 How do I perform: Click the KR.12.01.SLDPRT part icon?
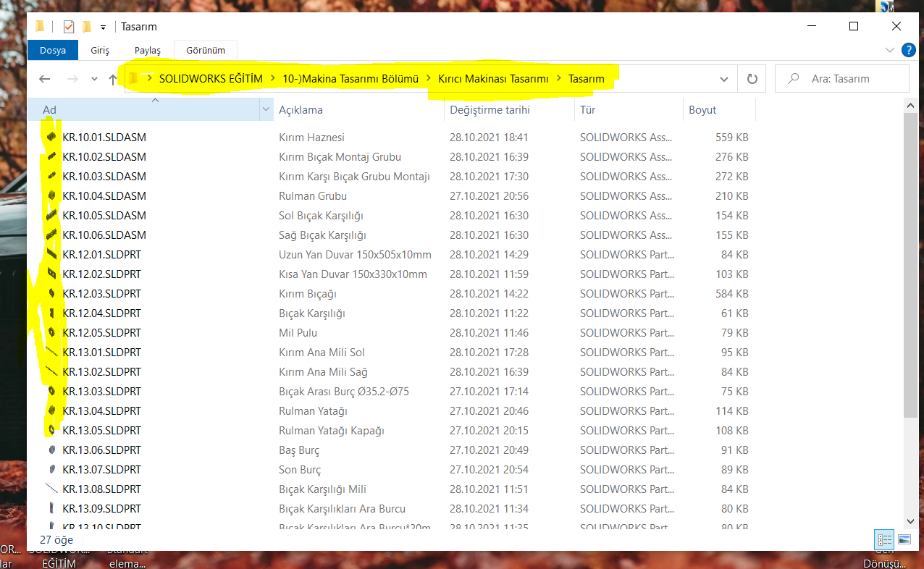point(51,254)
